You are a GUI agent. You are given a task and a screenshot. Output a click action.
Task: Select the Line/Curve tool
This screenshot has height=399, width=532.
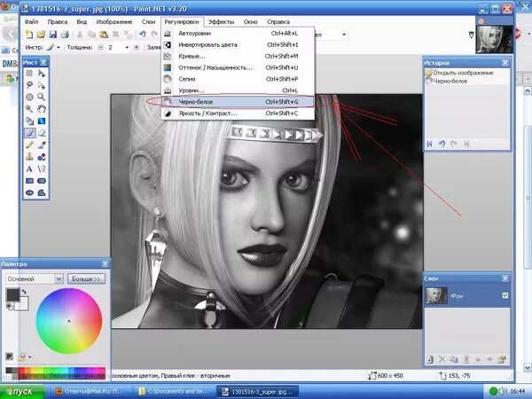click(42, 168)
